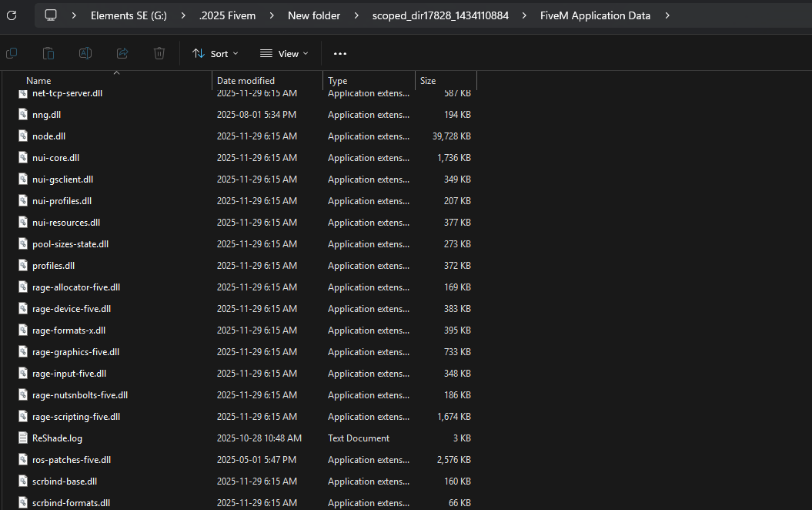The image size is (812, 510).
Task: Click the Refresh button in the address bar
Action: (11, 15)
